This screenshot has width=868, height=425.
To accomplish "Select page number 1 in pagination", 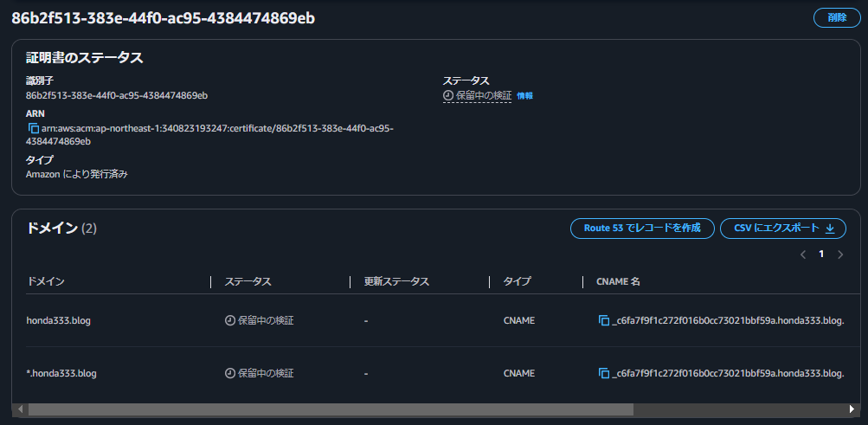I will click(x=821, y=254).
